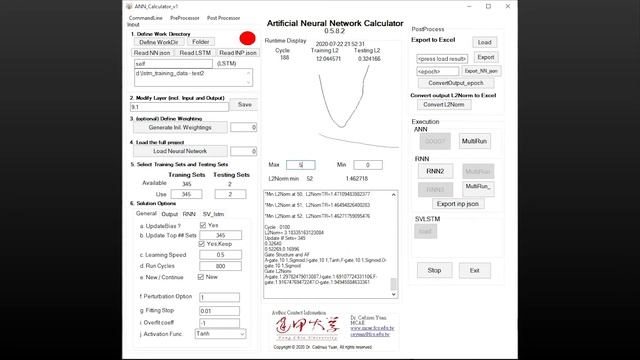Switch to the General solution tab
The image size is (640, 360).
pos(146,213)
